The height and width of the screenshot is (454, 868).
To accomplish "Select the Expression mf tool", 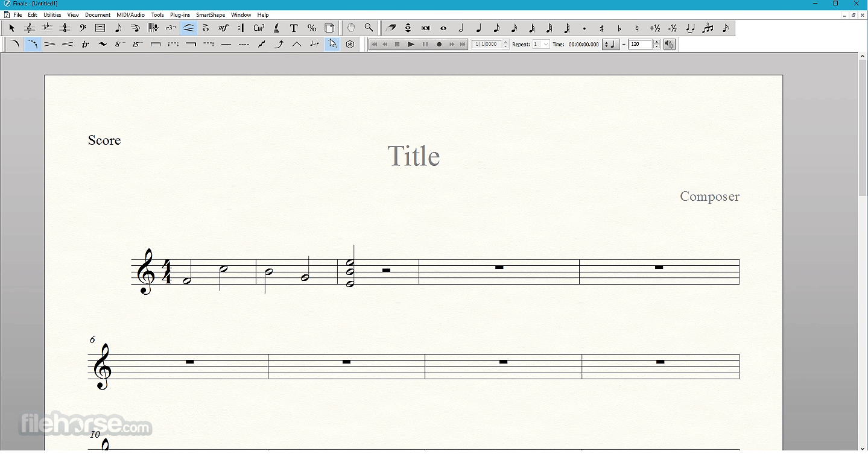I will tap(224, 28).
